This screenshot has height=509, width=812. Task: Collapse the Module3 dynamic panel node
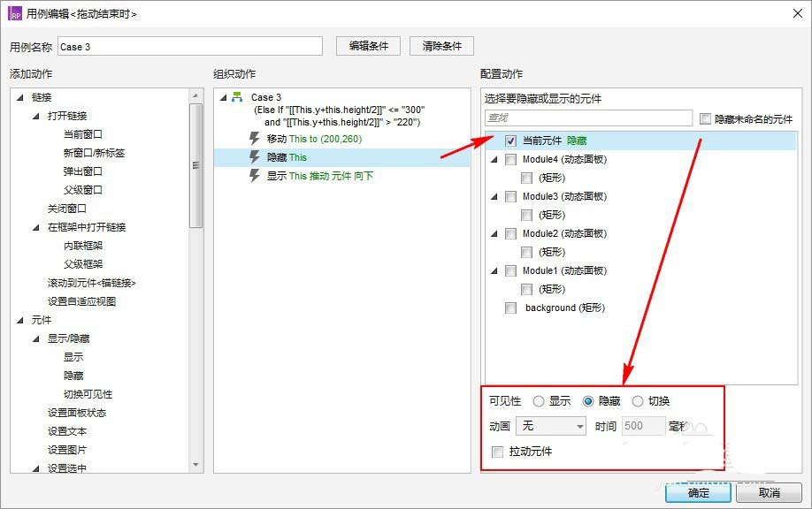tap(494, 196)
